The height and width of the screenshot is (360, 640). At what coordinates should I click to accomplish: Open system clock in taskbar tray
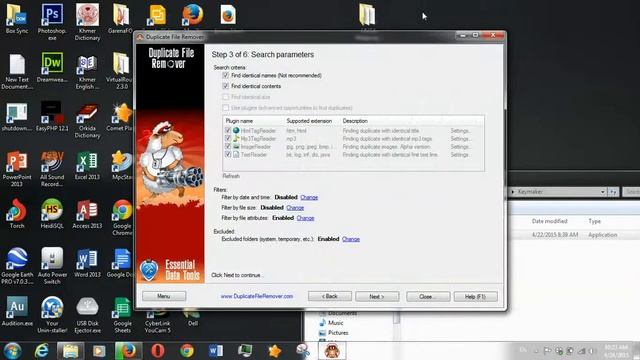(x=616, y=351)
